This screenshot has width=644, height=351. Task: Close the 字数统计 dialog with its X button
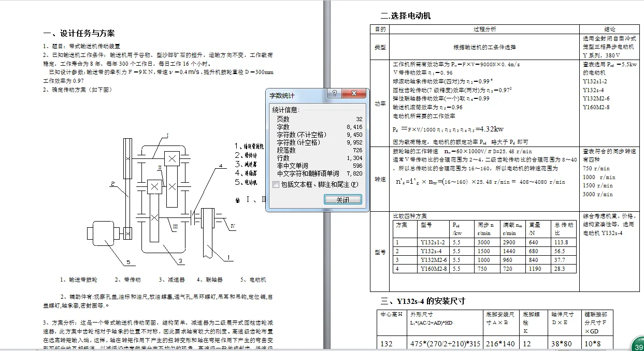tap(354, 94)
